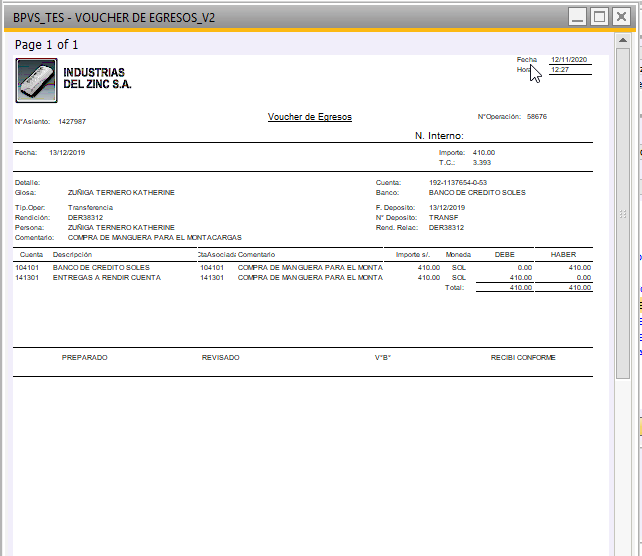Click the N°Operación value 58676

pos(537,117)
